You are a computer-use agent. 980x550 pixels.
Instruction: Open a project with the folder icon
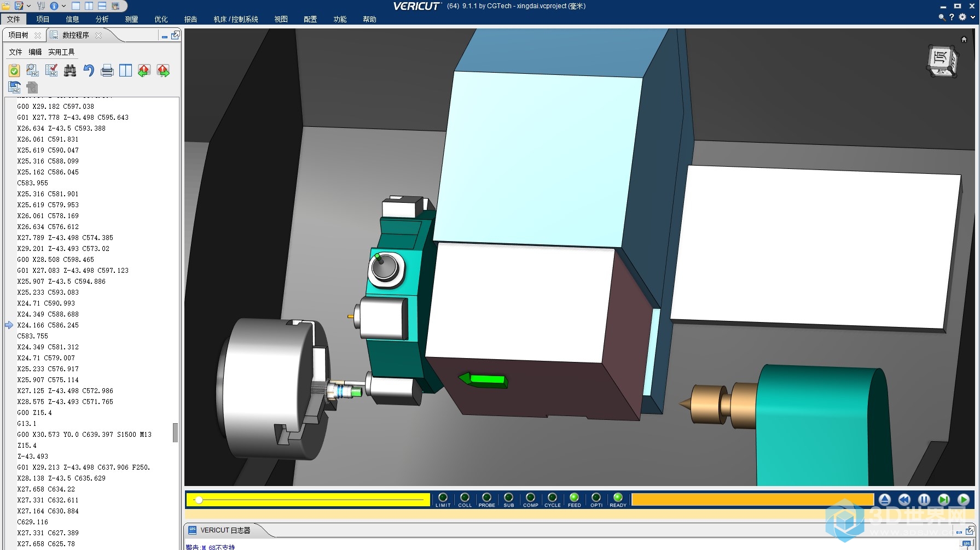[x=5, y=6]
